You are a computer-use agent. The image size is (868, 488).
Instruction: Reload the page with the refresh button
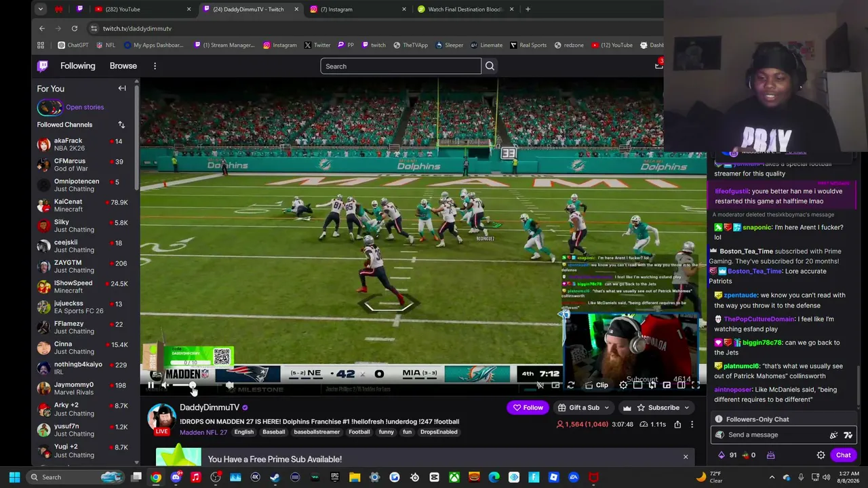75,28
